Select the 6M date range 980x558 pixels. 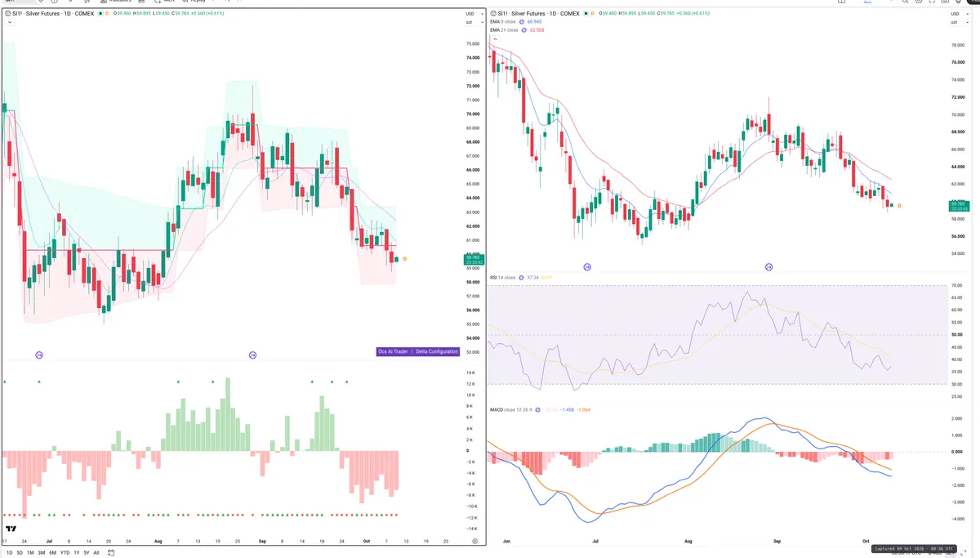pyautogui.click(x=52, y=553)
